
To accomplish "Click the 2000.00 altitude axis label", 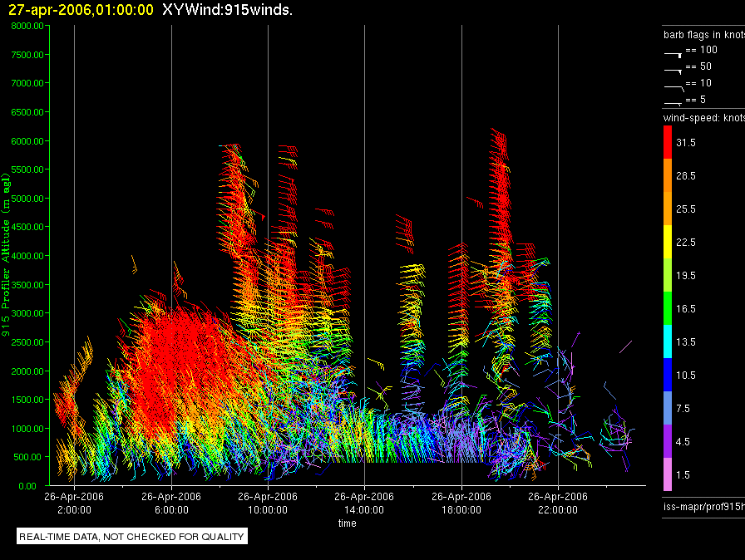I will pyautogui.click(x=27, y=371).
